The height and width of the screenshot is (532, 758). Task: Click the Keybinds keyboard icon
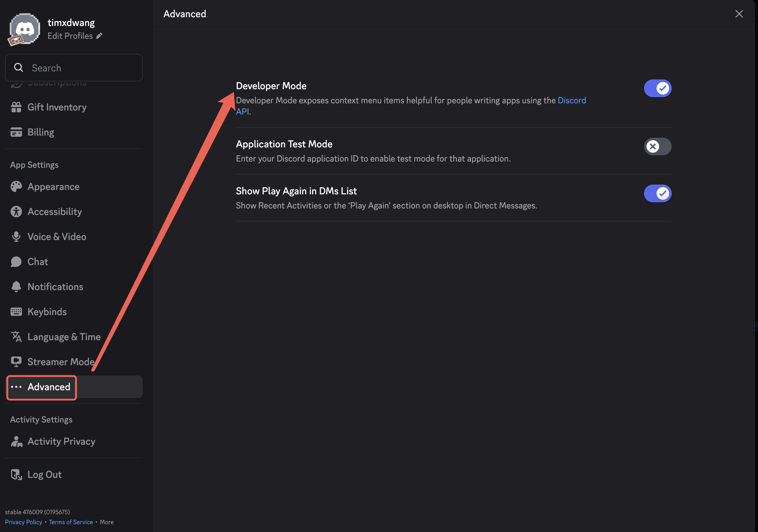[x=16, y=312]
